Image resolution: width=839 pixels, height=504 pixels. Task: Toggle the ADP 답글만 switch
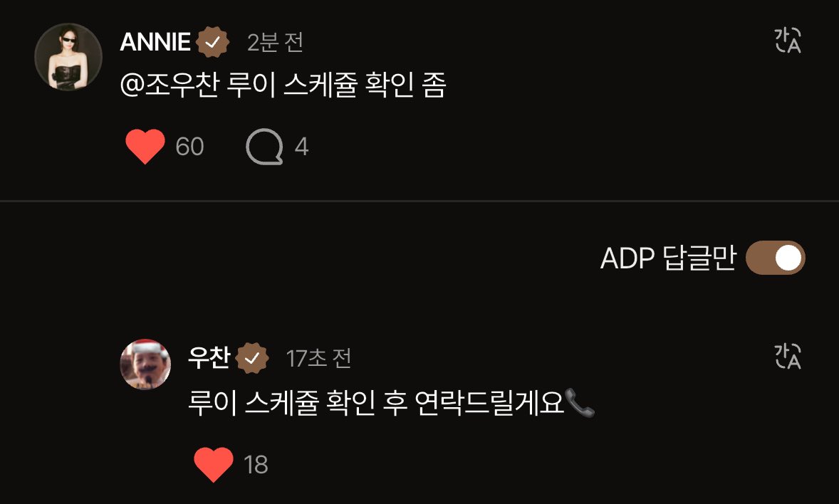[x=776, y=258]
